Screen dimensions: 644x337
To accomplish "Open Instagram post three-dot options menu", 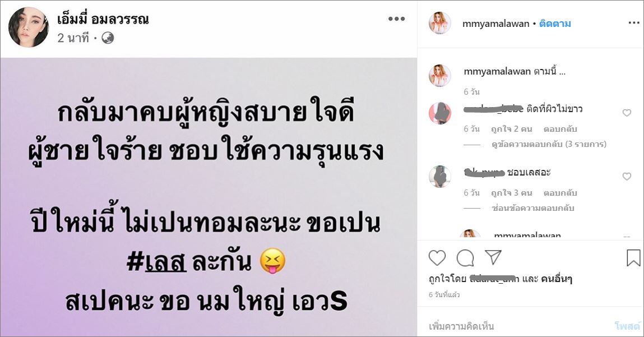I will coord(634,23).
